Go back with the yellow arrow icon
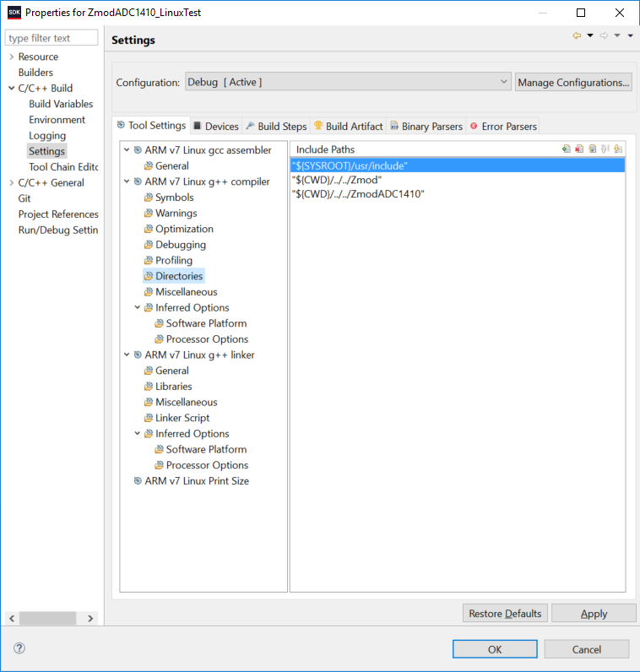The image size is (640, 672). tap(577, 35)
